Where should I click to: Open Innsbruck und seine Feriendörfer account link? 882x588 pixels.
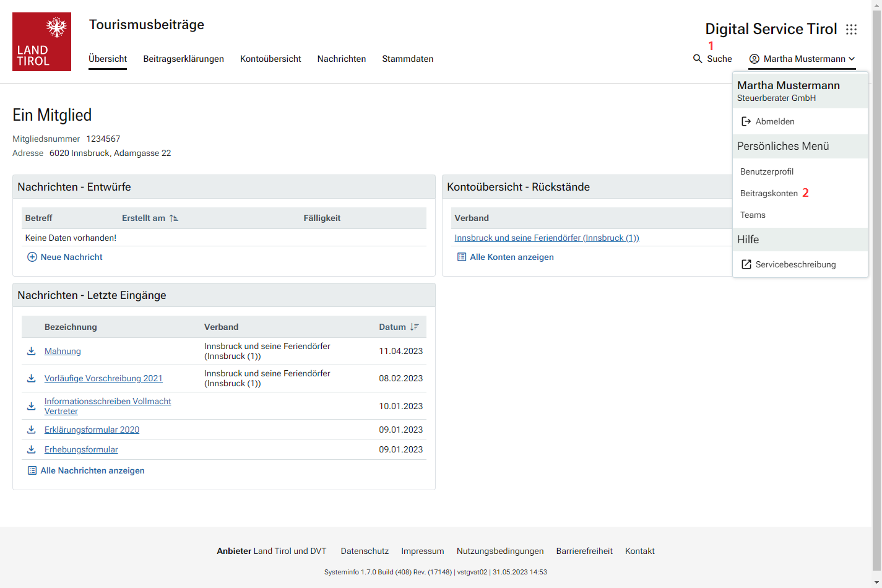[547, 238]
